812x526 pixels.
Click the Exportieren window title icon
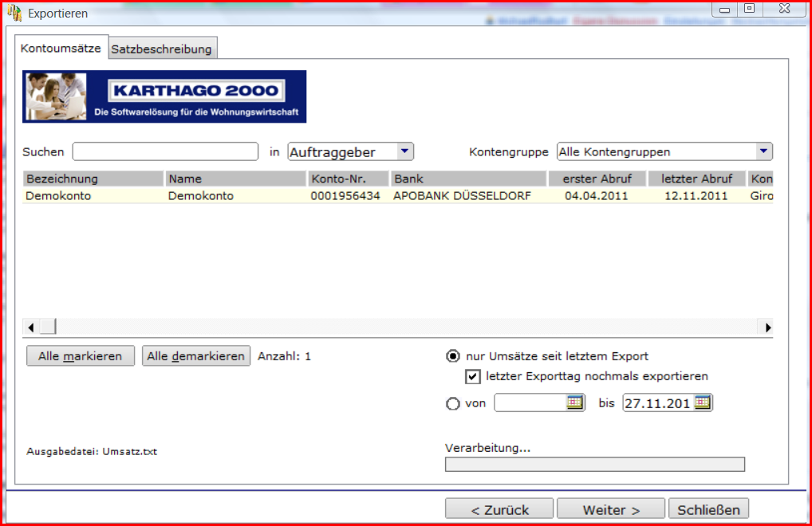click(x=15, y=13)
